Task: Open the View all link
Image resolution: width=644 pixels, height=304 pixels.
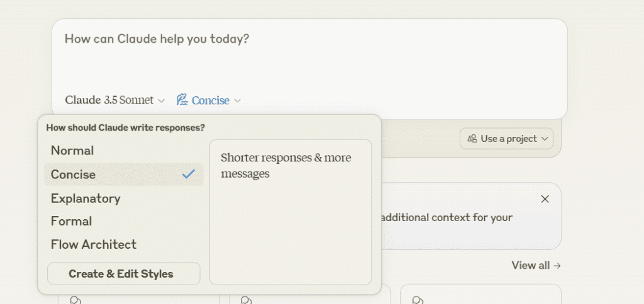Action: [x=536, y=265]
